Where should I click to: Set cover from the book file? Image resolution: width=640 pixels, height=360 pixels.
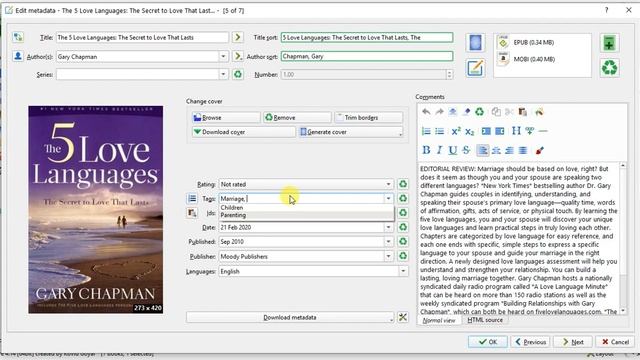[476, 42]
